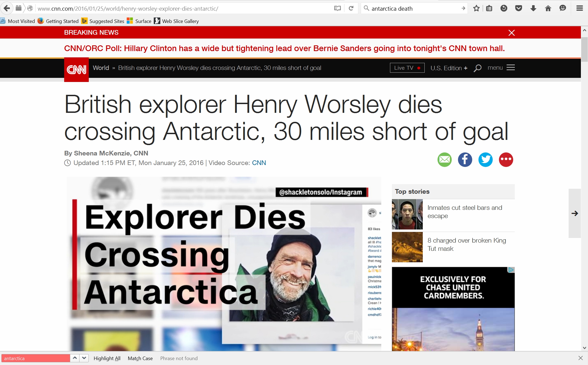
Task: Click the find bar 'antarctica' input
Action: click(x=36, y=358)
